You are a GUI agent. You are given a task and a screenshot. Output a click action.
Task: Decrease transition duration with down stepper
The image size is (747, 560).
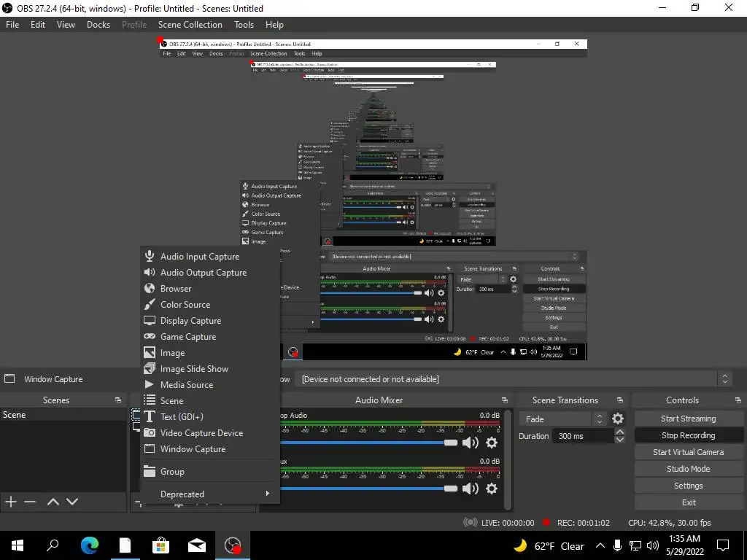pos(619,440)
